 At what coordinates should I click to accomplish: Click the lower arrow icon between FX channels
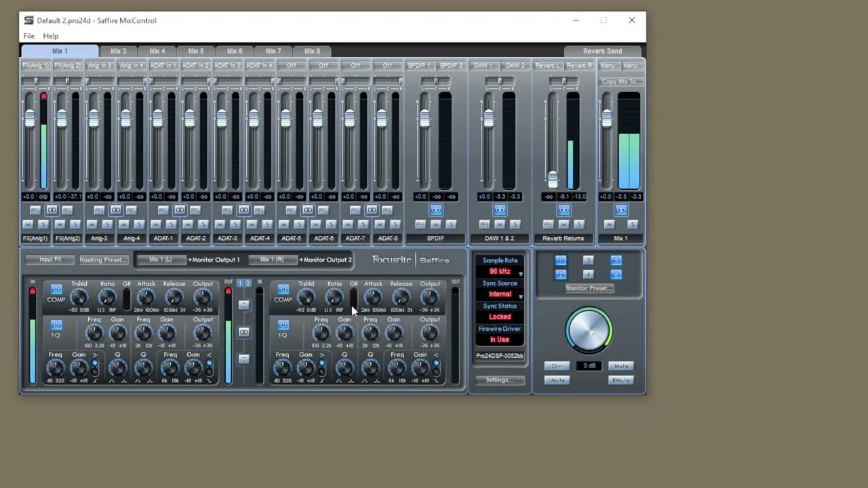[x=244, y=359]
